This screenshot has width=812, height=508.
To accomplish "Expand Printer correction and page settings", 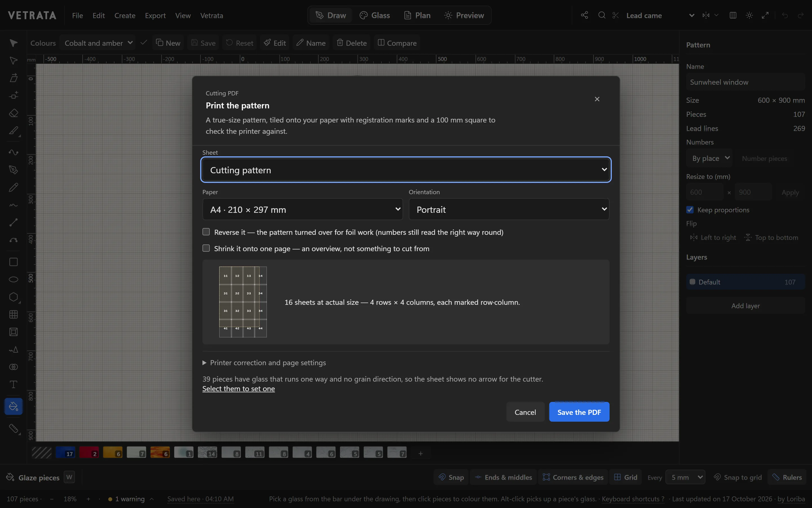I will coord(264,363).
